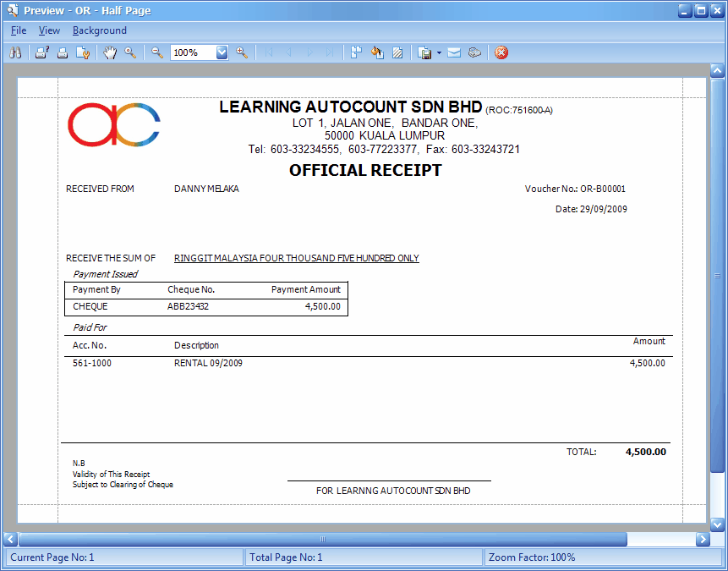Open the Export dropdown arrow
Screen dimensions: 728x571
pos(439,53)
